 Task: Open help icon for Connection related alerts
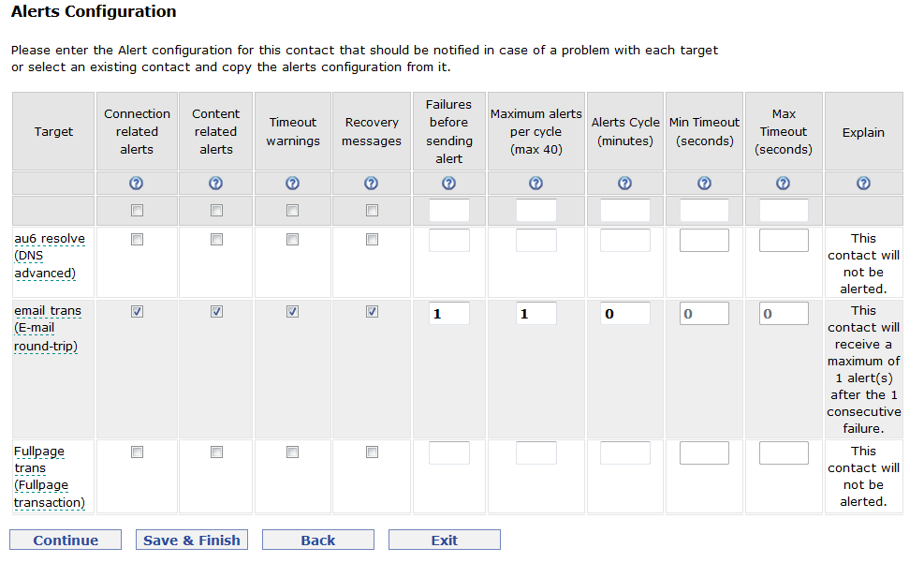click(x=136, y=184)
